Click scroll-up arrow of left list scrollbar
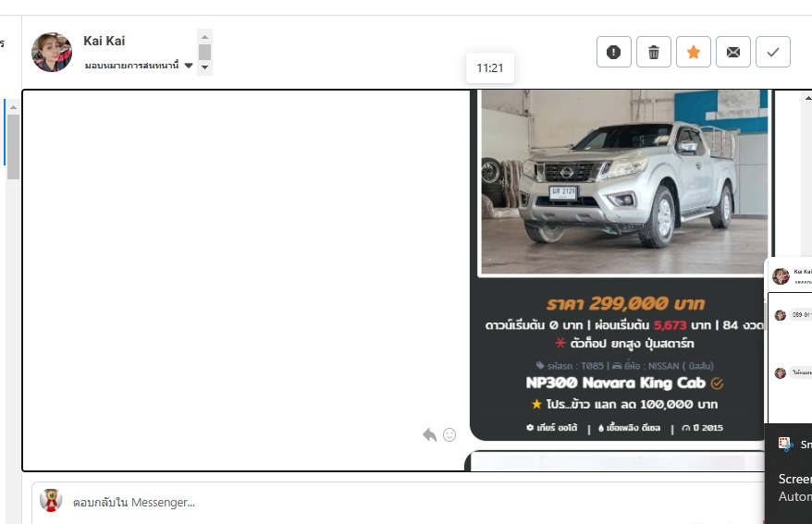This screenshot has height=524, width=812. (x=14, y=107)
